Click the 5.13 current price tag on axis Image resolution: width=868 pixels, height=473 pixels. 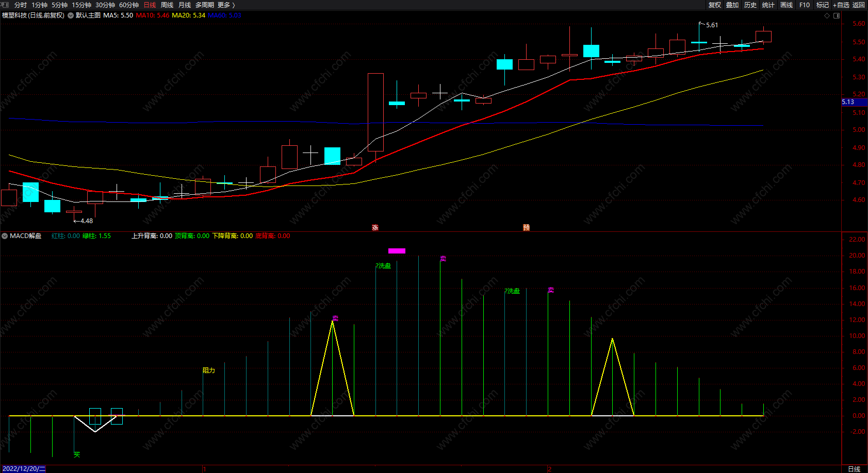(854, 102)
